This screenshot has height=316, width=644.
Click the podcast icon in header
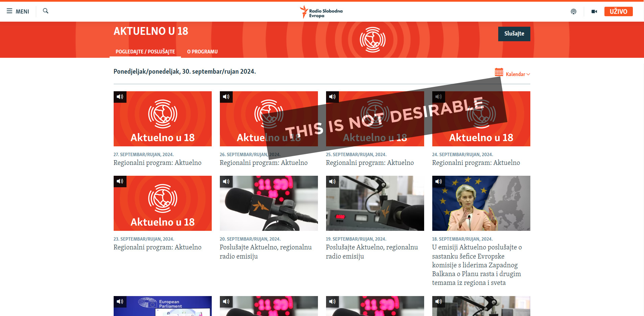coord(573,11)
